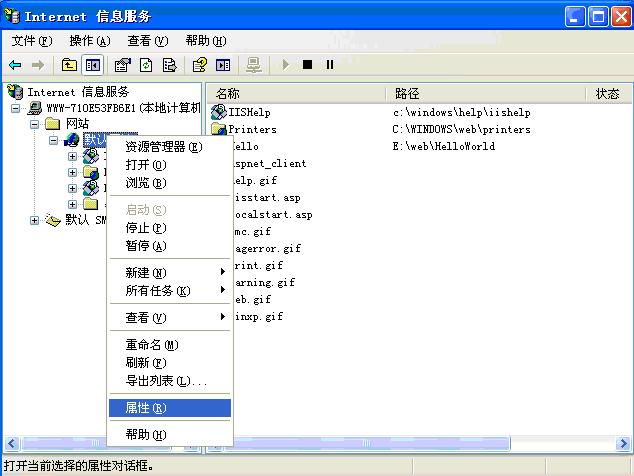Expand the third child under default website
Screen dimensions: 634x476
click(72, 188)
